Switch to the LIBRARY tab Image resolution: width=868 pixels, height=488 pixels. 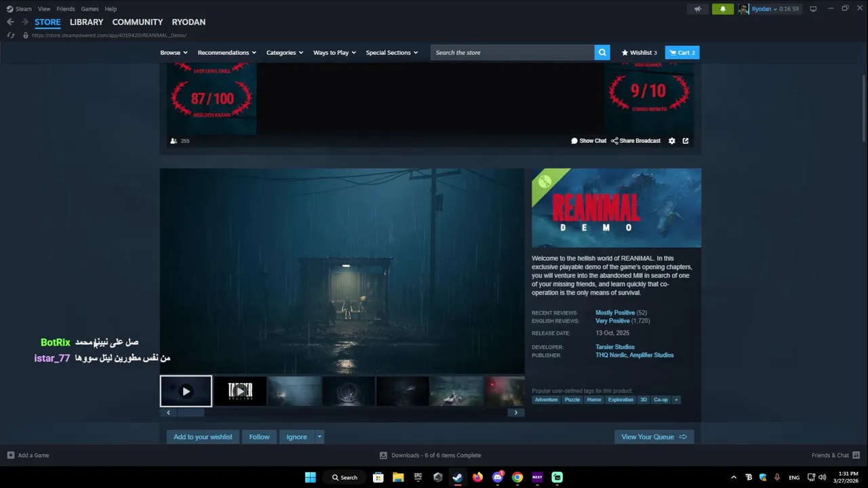(x=87, y=22)
